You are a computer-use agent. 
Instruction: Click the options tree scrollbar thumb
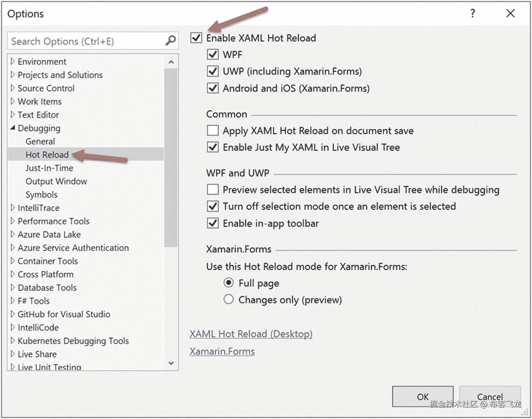pos(171,158)
